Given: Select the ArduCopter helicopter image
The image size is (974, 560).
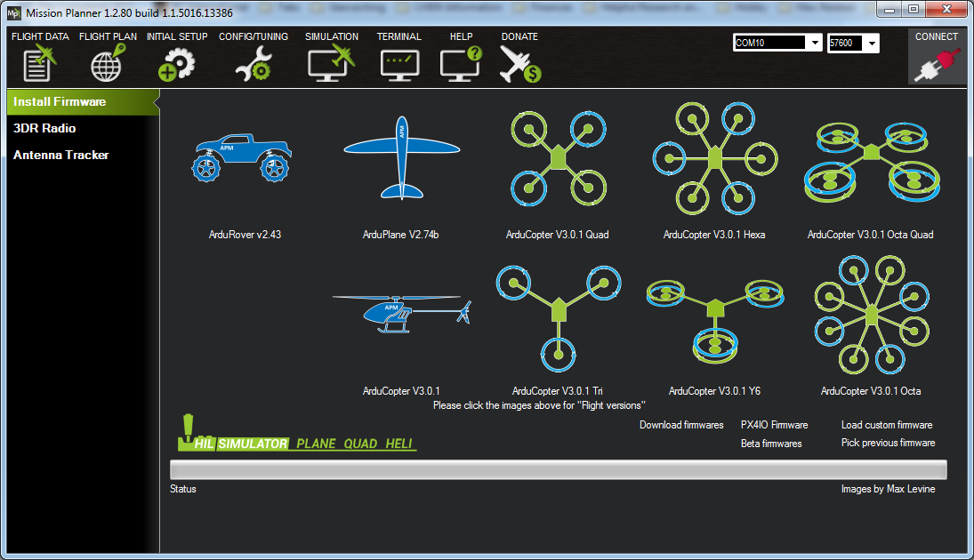Looking at the screenshot, I should [x=402, y=314].
